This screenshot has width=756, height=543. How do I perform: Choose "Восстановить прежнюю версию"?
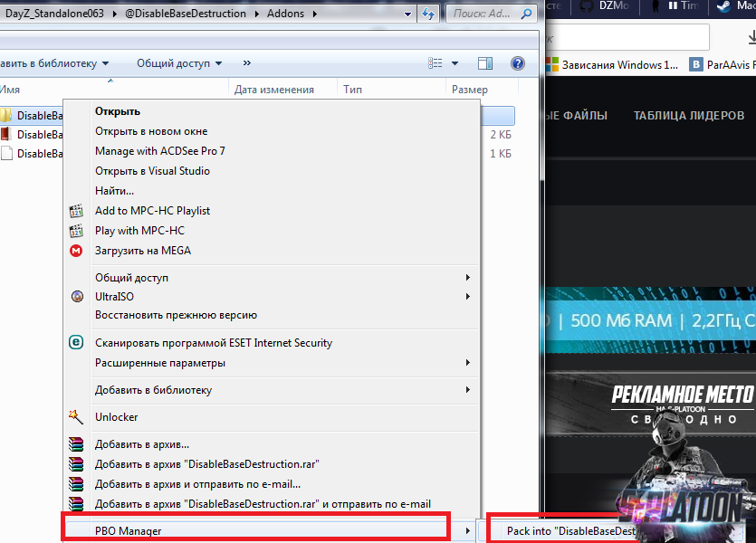[x=176, y=315]
